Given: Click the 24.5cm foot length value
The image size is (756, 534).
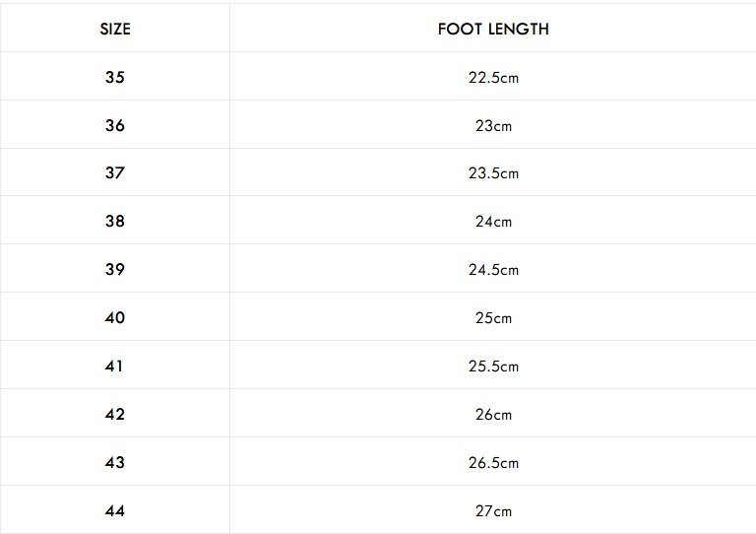Looking at the screenshot, I should (x=493, y=269).
